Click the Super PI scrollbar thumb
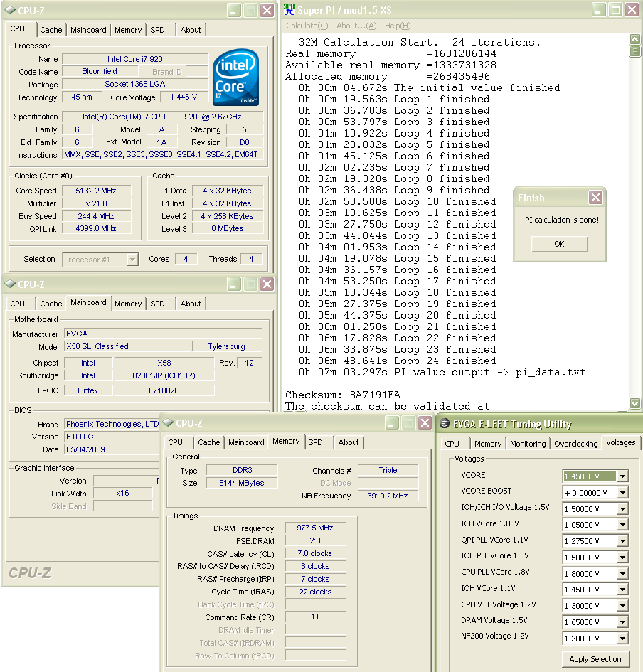 (635, 51)
